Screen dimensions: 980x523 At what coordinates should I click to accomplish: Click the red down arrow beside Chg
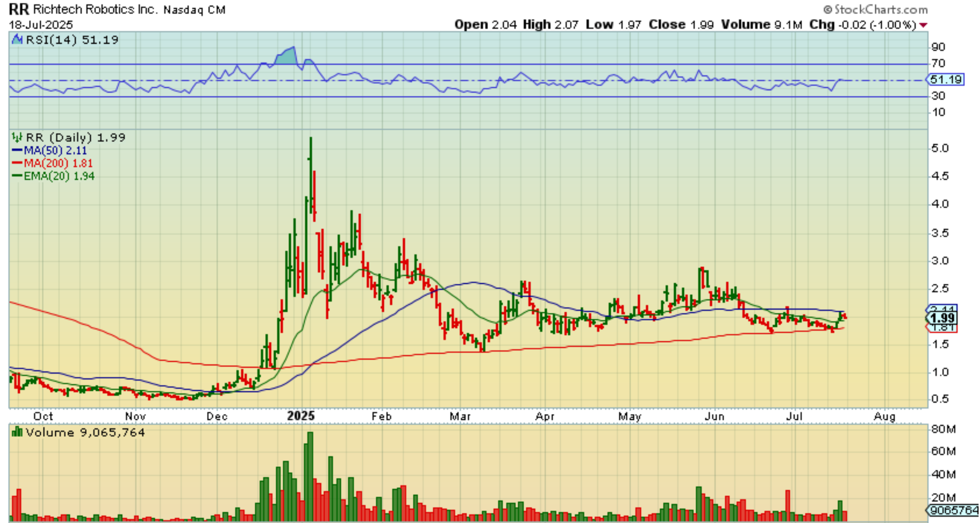tap(923, 25)
